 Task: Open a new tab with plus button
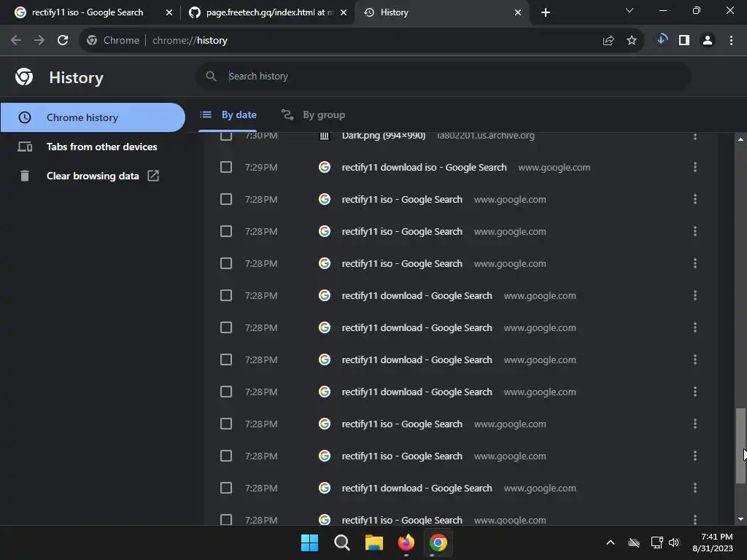[546, 12]
